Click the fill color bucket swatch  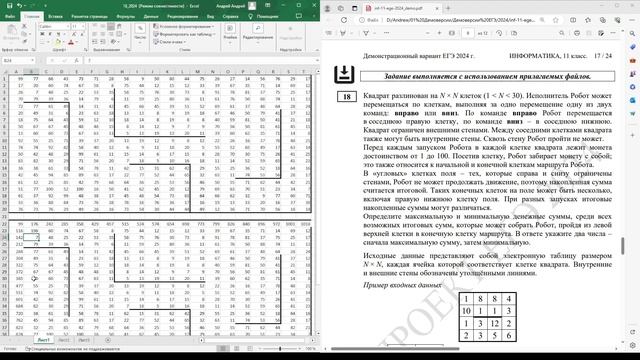coord(58,42)
